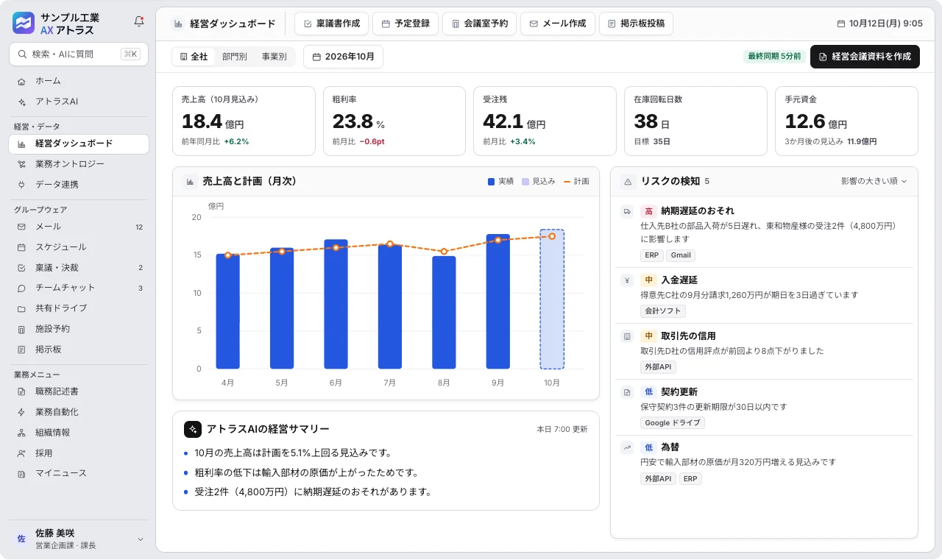Click the Google ドライブ source tag
The height and width of the screenshot is (560, 942).
[x=673, y=423]
